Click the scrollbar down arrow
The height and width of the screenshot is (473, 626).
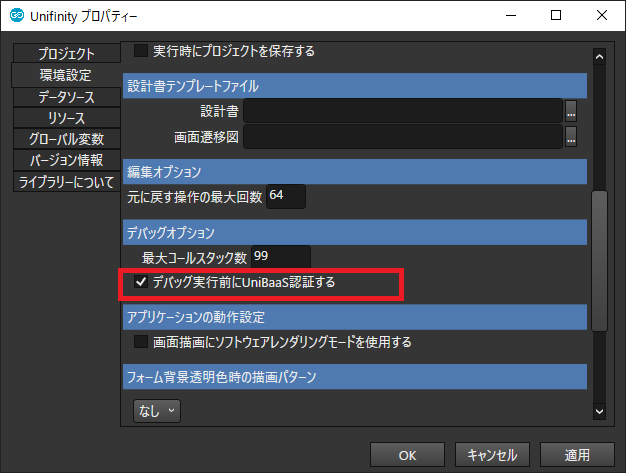599,411
